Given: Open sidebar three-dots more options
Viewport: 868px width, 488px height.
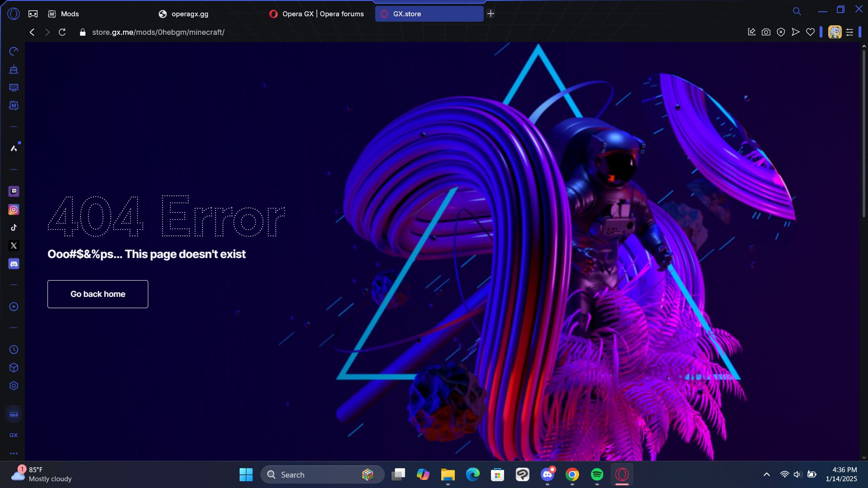Looking at the screenshot, I should click(14, 453).
